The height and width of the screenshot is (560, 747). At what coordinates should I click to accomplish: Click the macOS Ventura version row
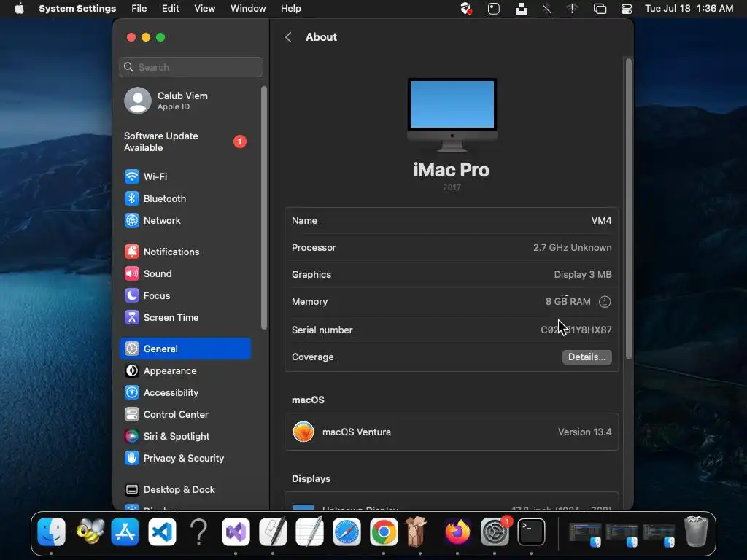pos(452,432)
